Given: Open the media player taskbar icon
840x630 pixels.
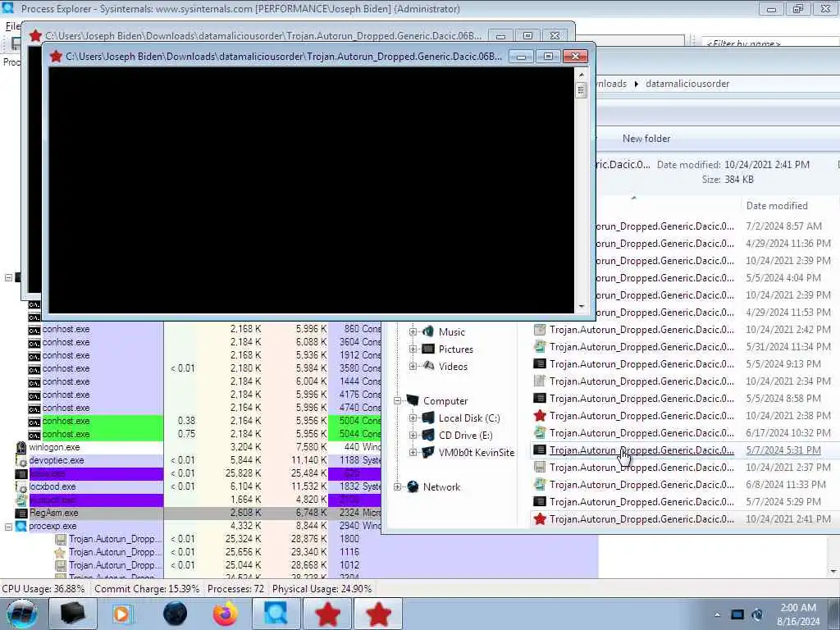Looking at the screenshot, I should click(121, 614).
